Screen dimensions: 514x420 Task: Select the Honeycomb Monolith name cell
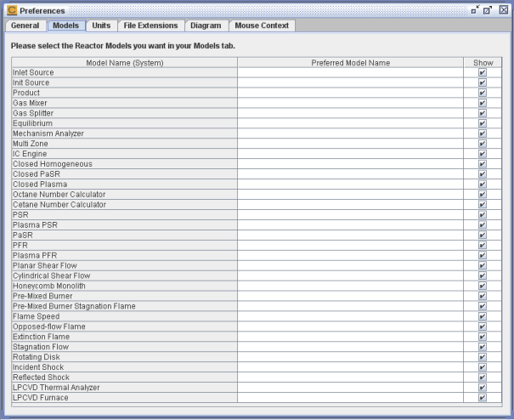pos(125,287)
